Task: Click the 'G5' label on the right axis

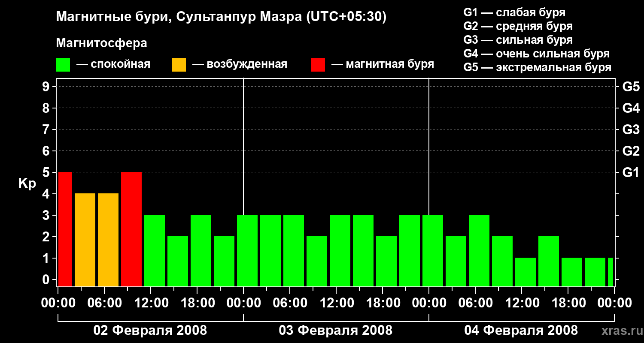Action: (631, 87)
